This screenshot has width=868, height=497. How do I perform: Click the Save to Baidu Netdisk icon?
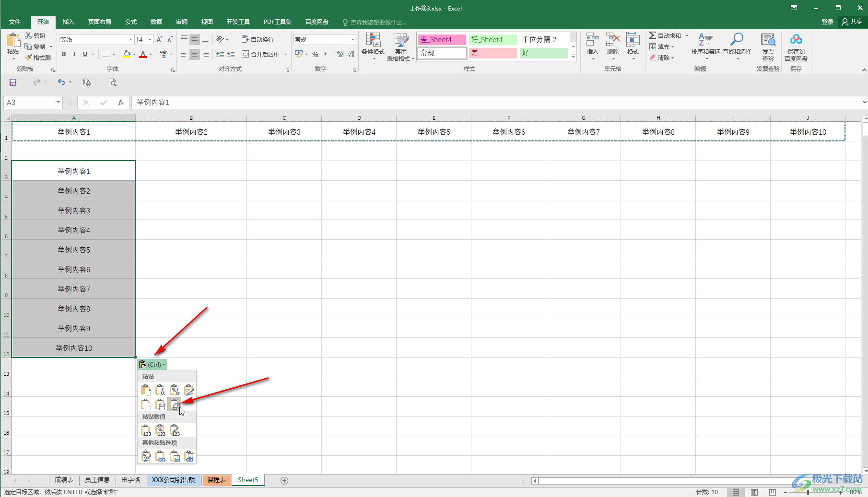tap(796, 47)
